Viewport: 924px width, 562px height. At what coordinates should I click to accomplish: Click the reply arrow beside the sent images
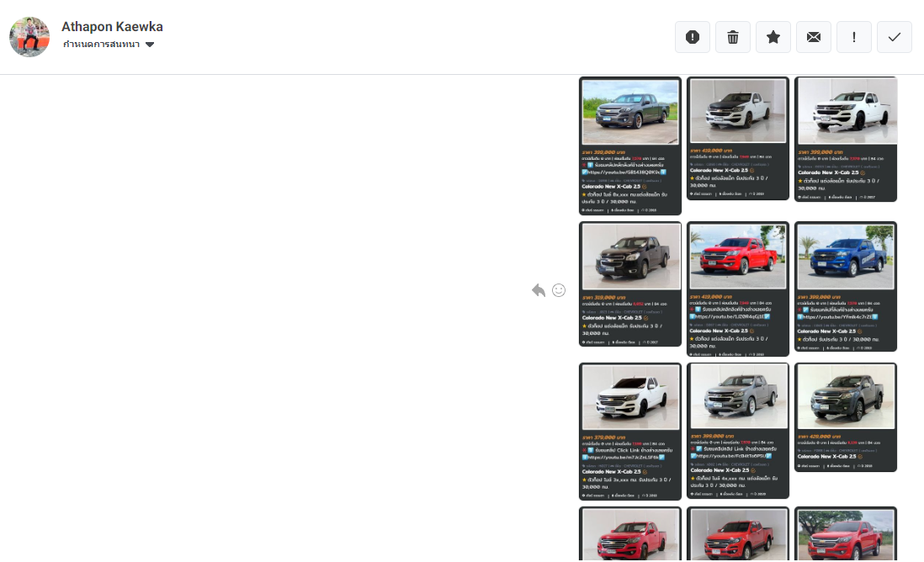[x=538, y=290]
